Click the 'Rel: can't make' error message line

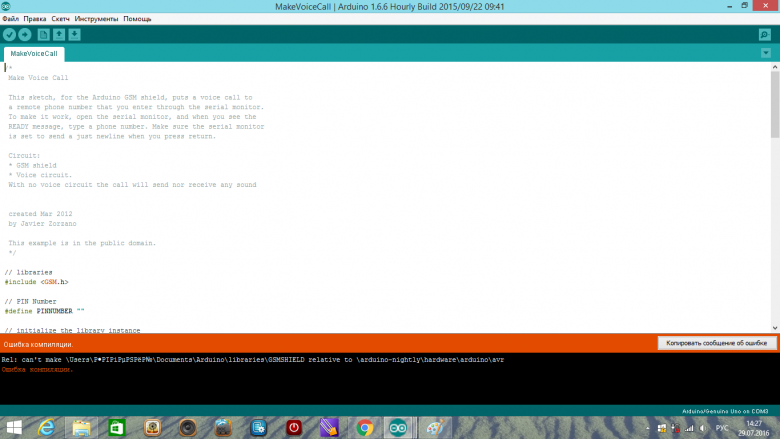point(252,359)
